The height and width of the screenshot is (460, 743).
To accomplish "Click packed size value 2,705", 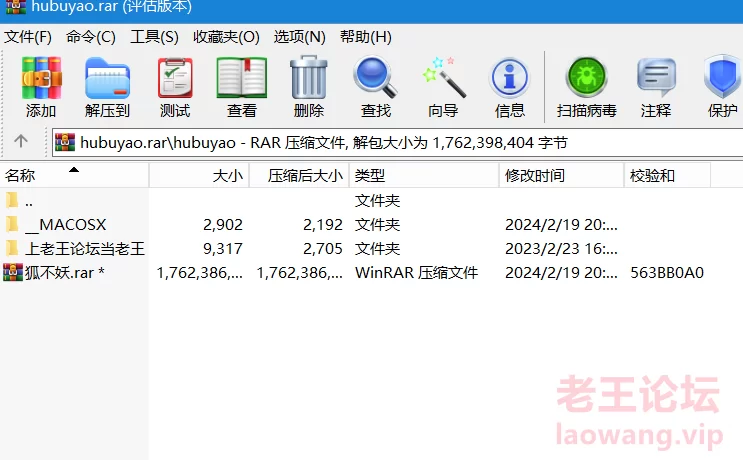I will click(323, 249).
